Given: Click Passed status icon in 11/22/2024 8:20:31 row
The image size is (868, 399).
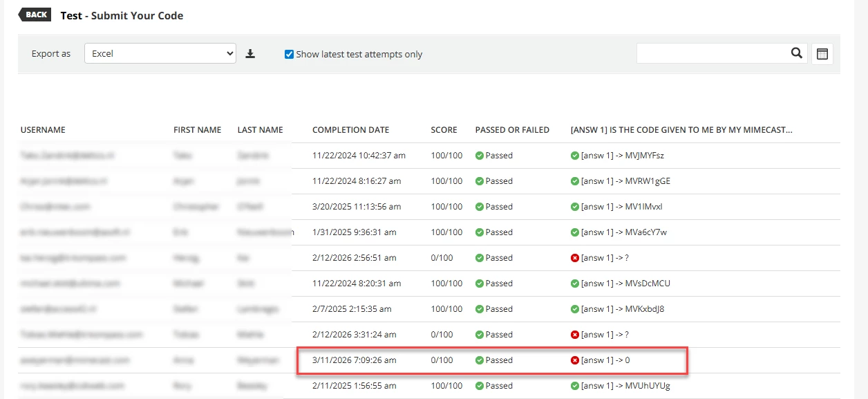Looking at the screenshot, I should [480, 284].
